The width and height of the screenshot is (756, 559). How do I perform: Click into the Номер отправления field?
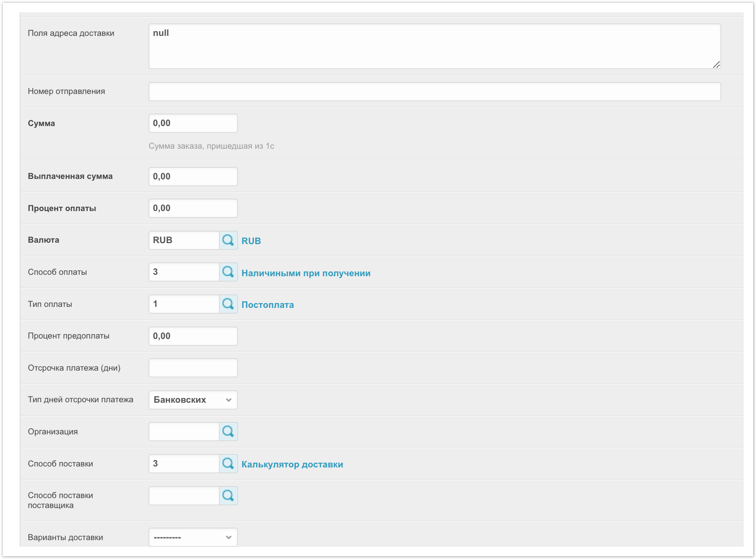(x=434, y=92)
